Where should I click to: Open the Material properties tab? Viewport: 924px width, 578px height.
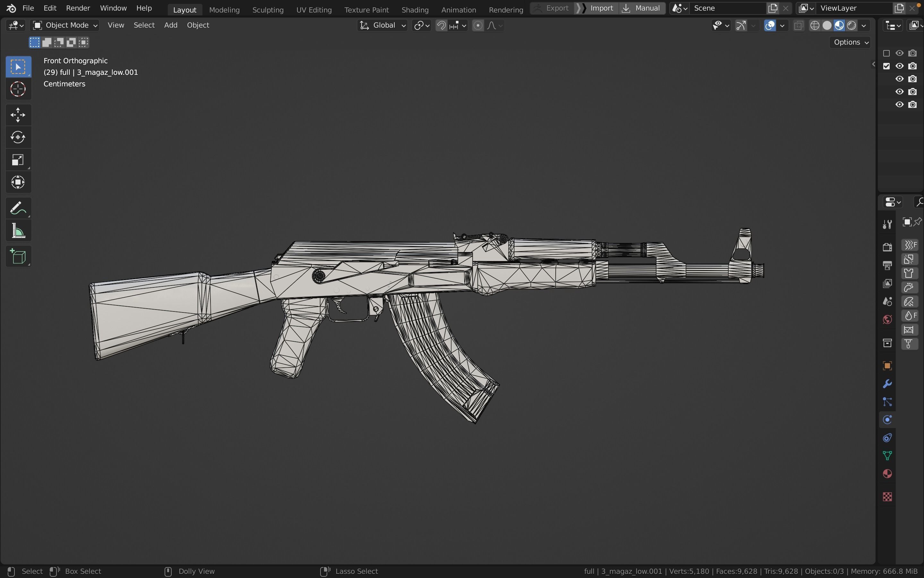point(887,474)
